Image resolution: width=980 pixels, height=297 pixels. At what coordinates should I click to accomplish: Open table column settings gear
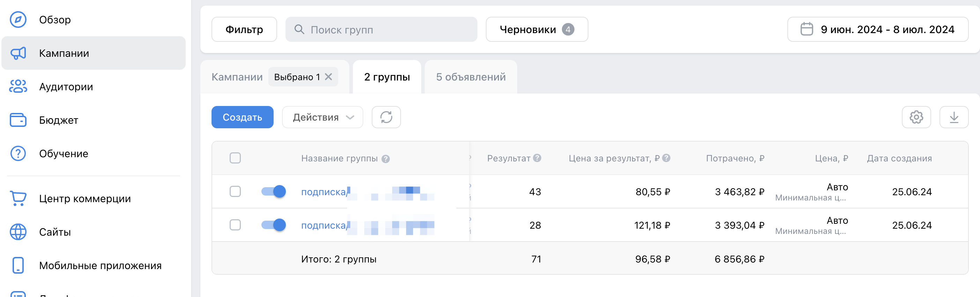click(x=916, y=117)
